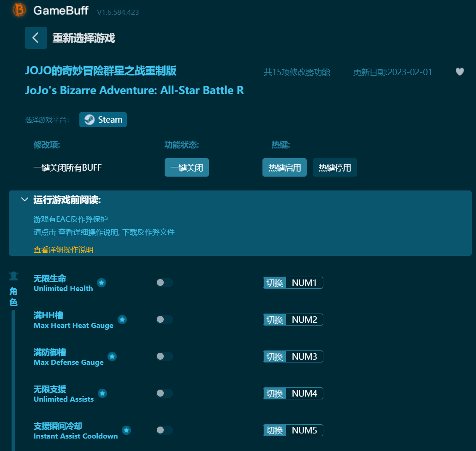Screen dimensions: 476x451
Task: Click the NUM5 hotkey field
Action: click(304, 430)
